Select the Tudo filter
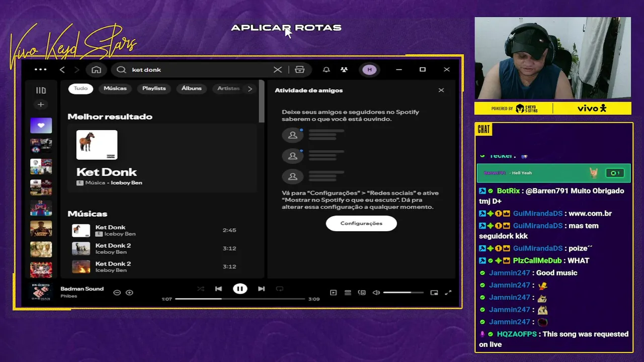This screenshot has height=362, width=644. click(x=80, y=88)
